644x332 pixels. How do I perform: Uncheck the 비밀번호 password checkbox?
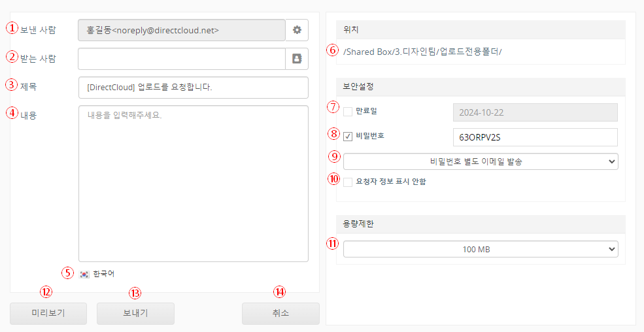(x=348, y=137)
